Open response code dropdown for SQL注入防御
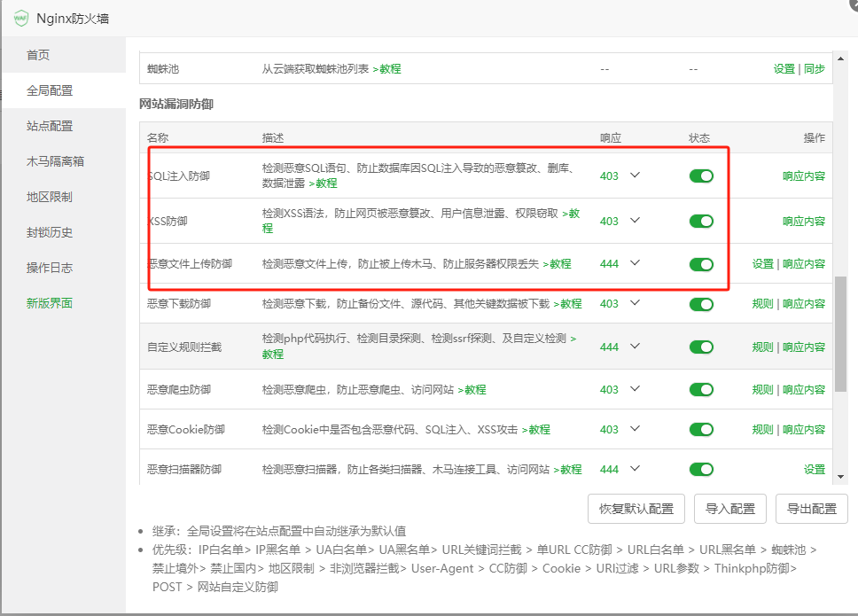The image size is (858, 616). click(634, 175)
